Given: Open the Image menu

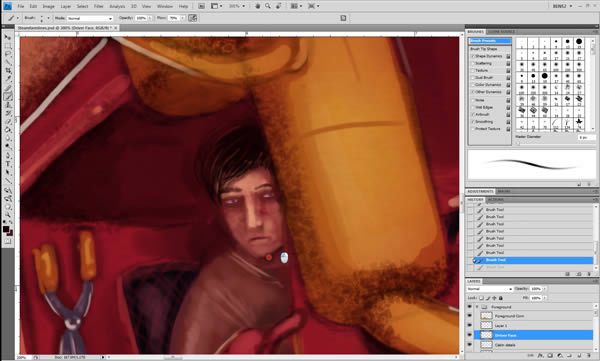Looking at the screenshot, I should [48, 7].
